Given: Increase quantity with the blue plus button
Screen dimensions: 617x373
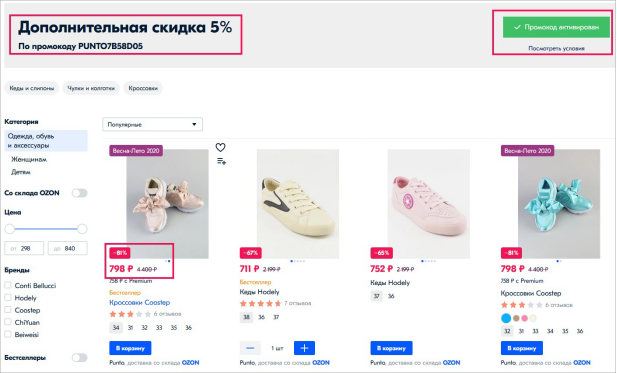Looking at the screenshot, I should (x=304, y=348).
